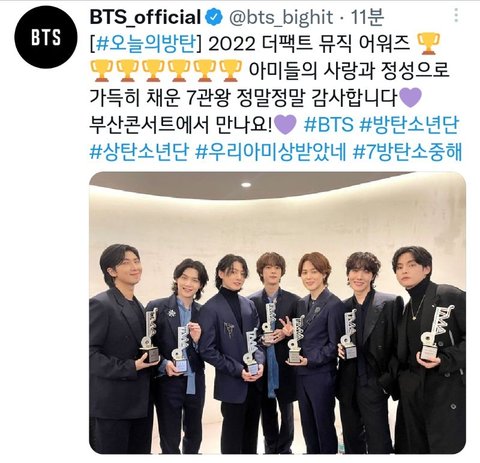
Task: Open the attached group photo
Action: [x=277, y=313]
